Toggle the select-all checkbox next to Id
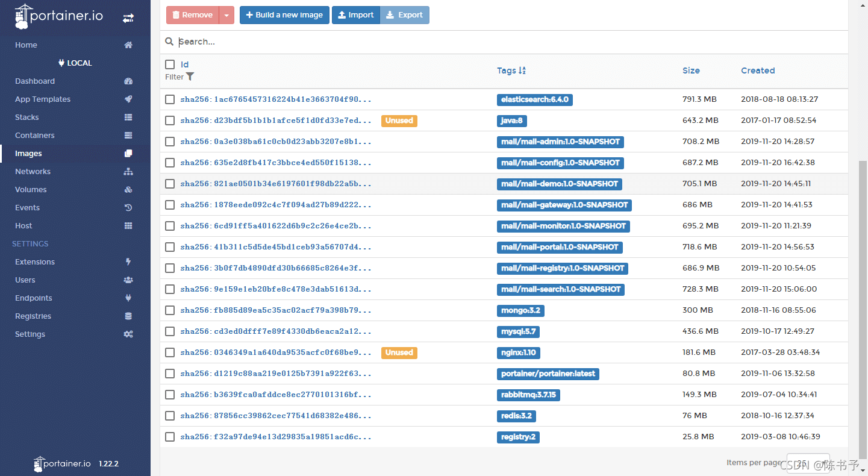Viewport: 868px width, 476px height. [x=170, y=64]
